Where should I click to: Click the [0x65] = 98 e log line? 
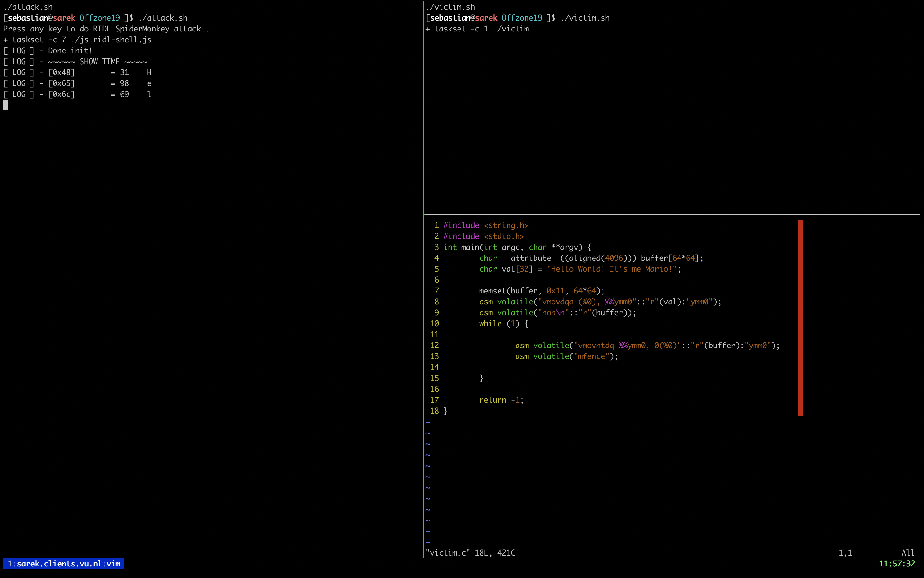77,83
